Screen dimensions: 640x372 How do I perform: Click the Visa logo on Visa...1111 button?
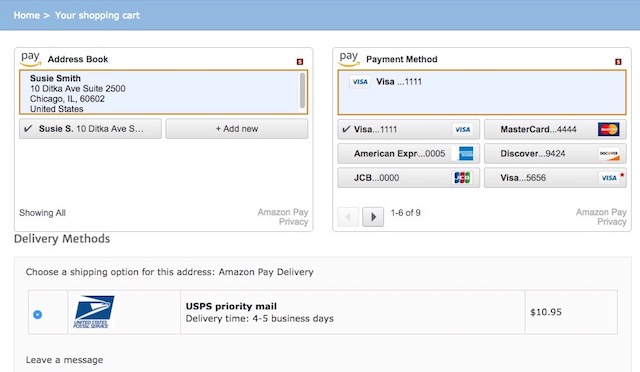pos(462,129)
